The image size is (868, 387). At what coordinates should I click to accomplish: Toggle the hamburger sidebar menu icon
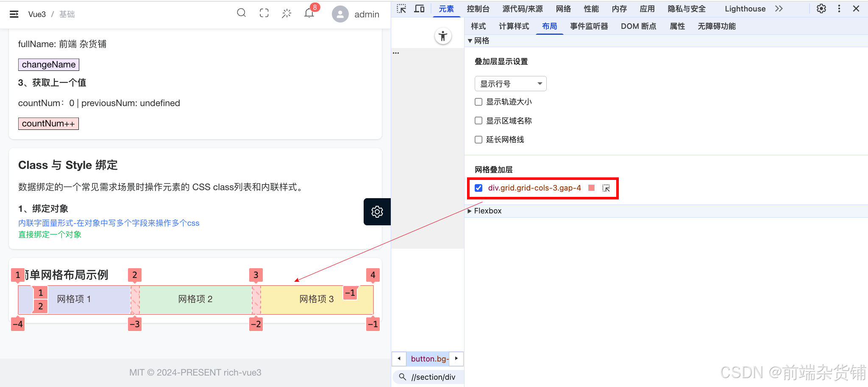(x=14, y=14)
